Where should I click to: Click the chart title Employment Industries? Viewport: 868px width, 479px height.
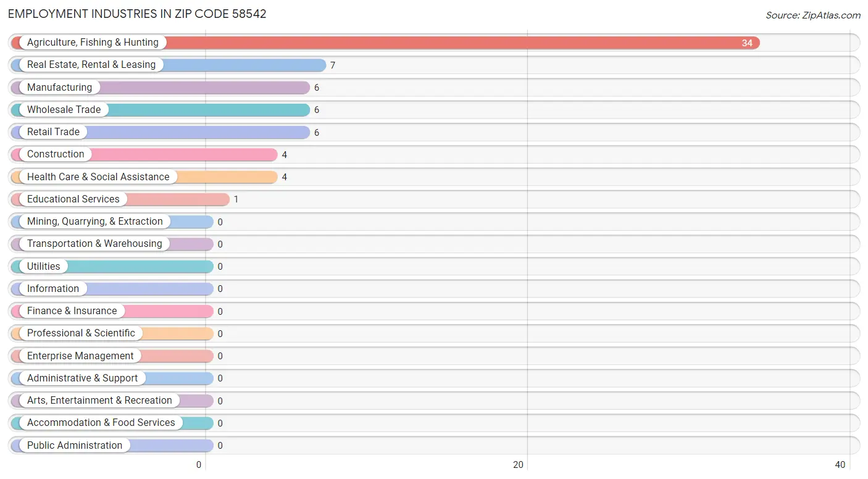click(x=137, y=14)
